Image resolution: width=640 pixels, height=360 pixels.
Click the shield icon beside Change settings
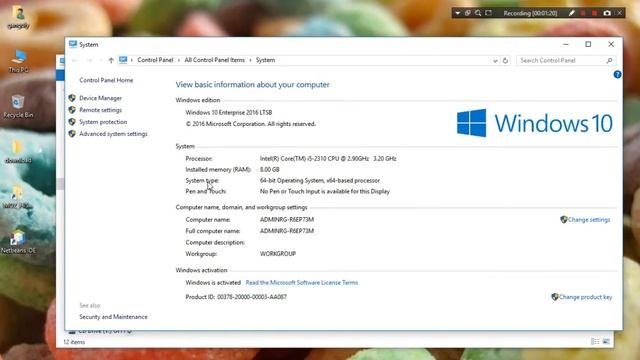564,220
